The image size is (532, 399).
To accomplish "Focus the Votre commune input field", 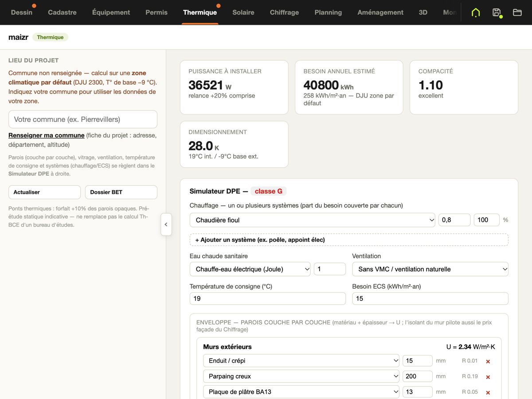I will [x=83, y=119].
